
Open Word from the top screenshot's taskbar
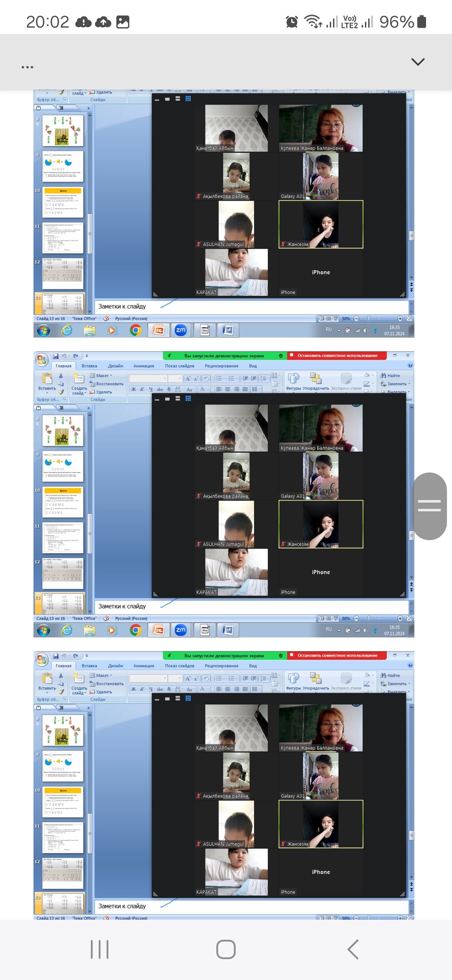[x=228, y=330]
